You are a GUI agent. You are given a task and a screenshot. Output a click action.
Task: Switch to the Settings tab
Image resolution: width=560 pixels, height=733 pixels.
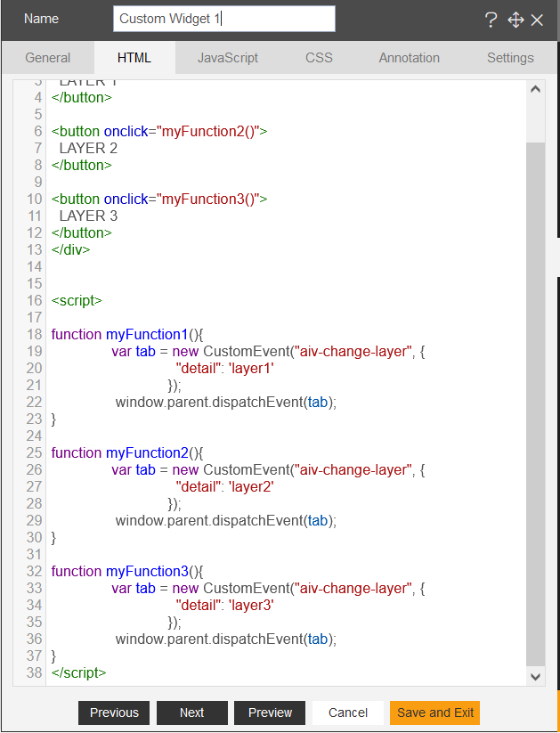click(510, 58)
